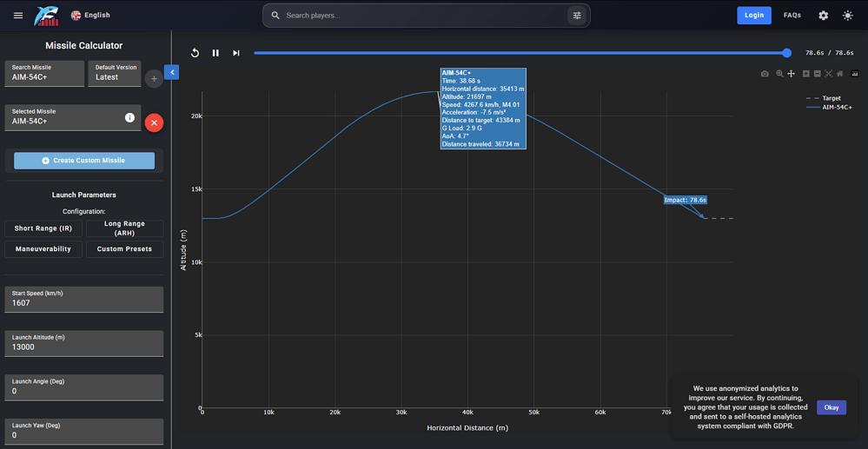Open the English language selector
This screenshot has width=868, height=449.
pyautogui.click(x=90, y=16)
